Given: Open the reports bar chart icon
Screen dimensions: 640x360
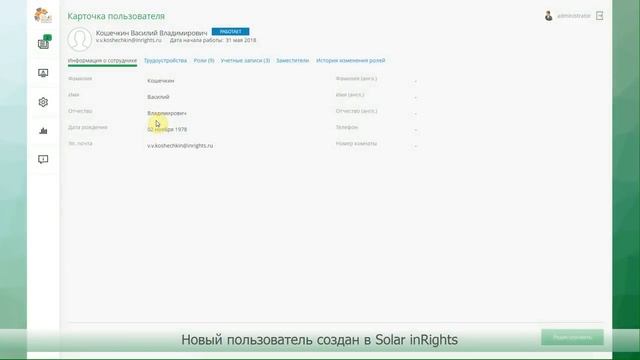Looking at the screenshot, I should pos(43,131).
